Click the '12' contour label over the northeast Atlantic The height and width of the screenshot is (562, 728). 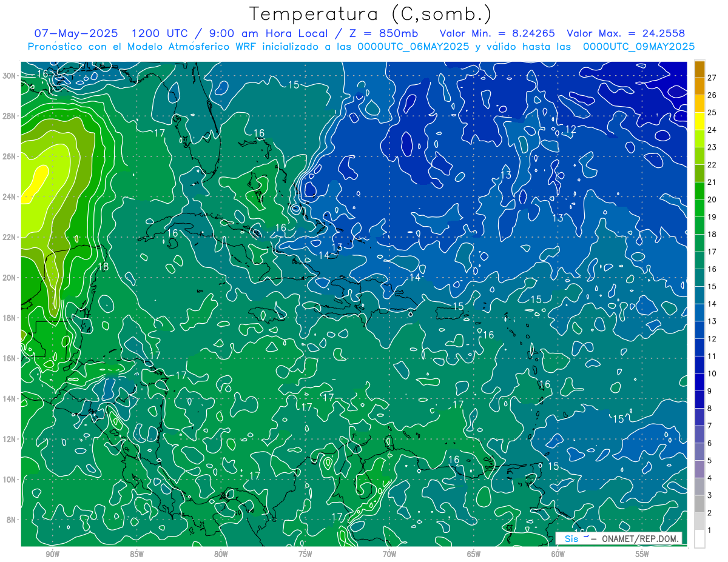[570, 129]
